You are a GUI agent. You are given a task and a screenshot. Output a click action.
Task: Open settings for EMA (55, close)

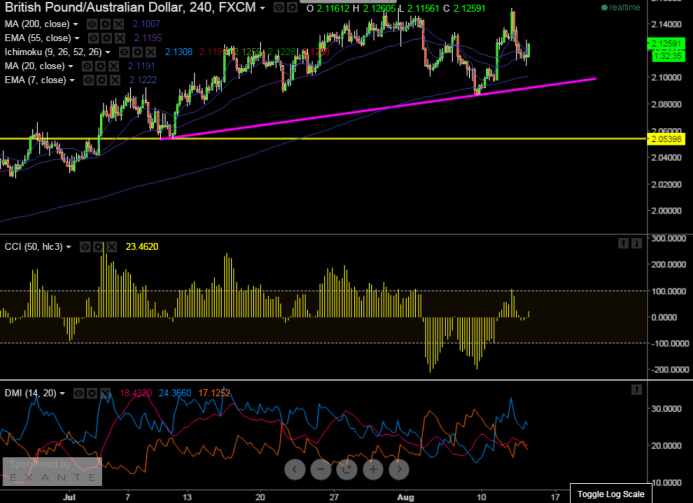click(x=107, y=38)
